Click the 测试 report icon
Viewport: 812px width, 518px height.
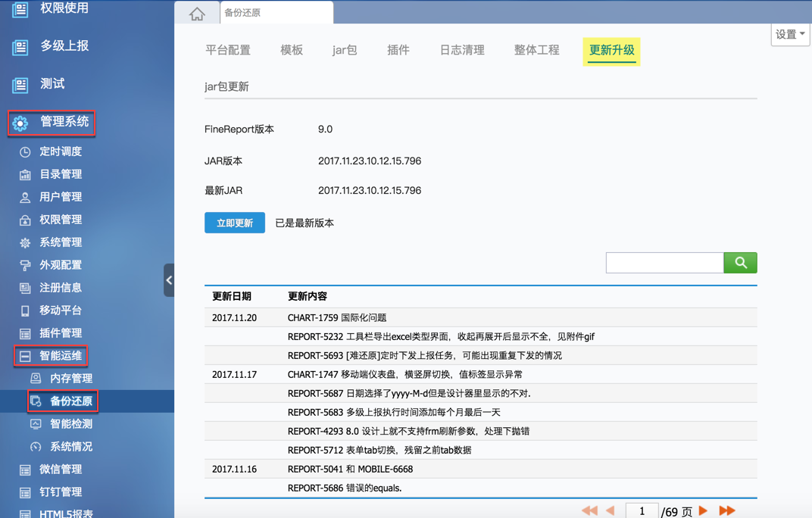[20, 85]
